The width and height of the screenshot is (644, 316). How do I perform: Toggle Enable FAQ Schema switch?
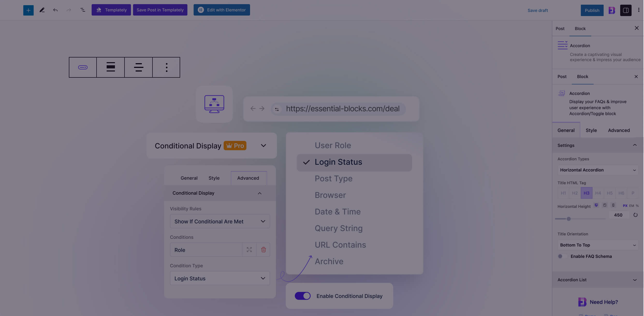(562, 256)
